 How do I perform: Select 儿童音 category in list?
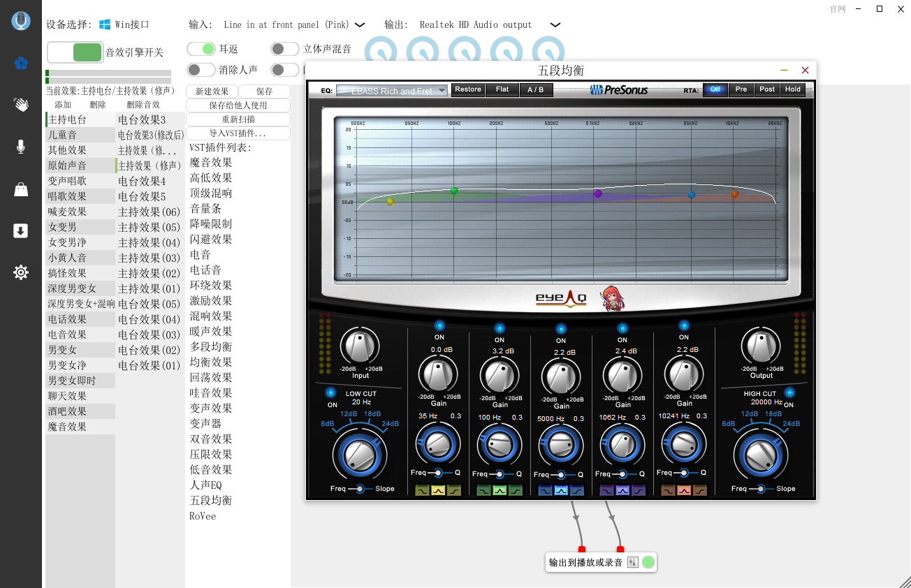click(x=80, y=135)
